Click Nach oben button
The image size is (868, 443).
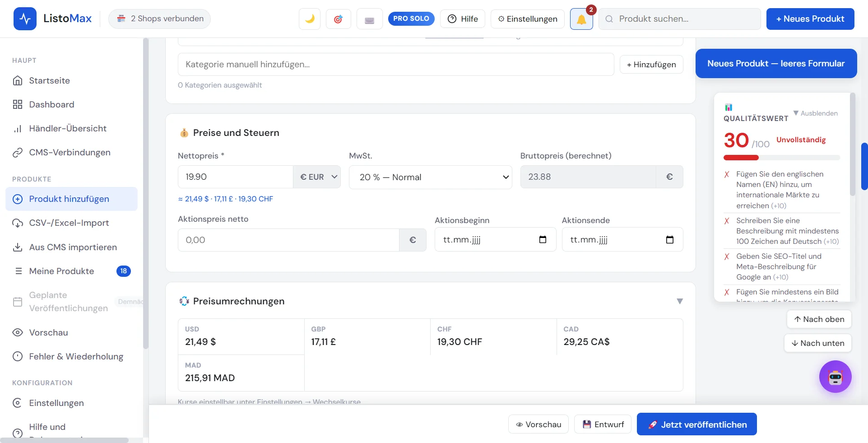pyautogui.click(x=819, y=319)
